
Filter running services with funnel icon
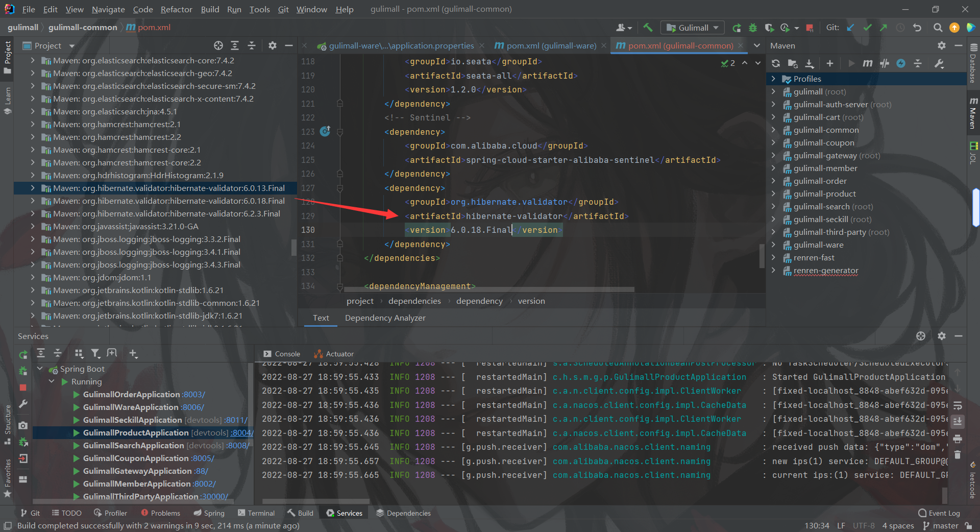tap(95, 353)
